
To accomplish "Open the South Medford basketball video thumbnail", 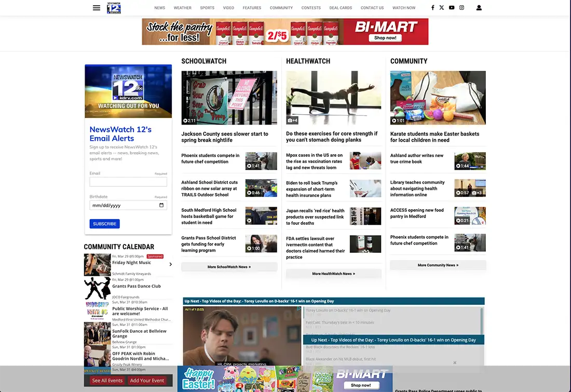I will click(x=261, y=215).
